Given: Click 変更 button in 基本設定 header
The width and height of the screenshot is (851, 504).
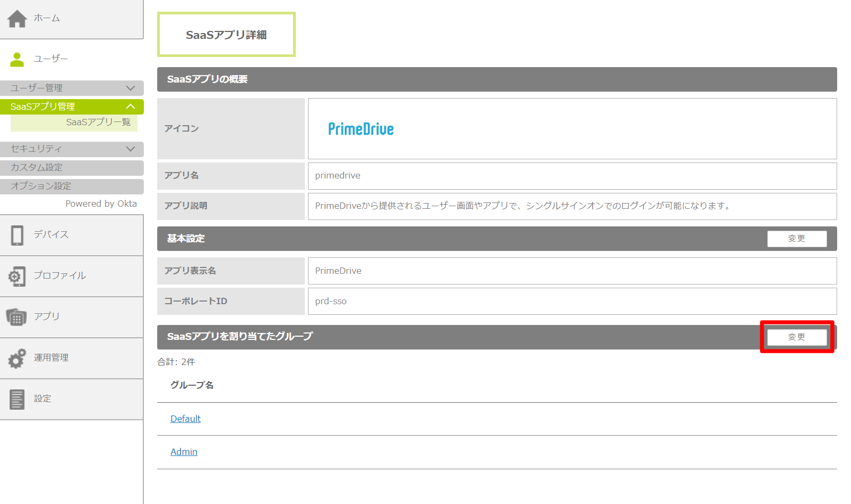Looking at the screenshot, I should point(797,239).
